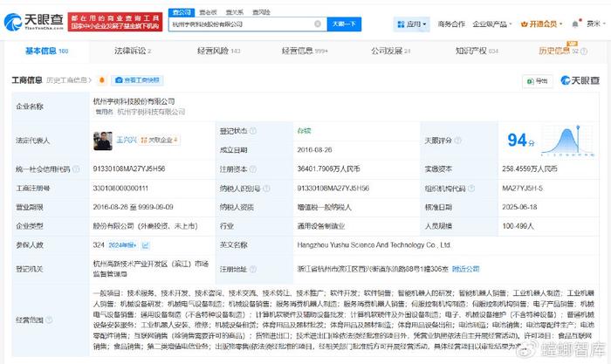Viewport: 611px width, 364px height.
Task: Open the notification bell icon
Action: [x=575, y=24]
